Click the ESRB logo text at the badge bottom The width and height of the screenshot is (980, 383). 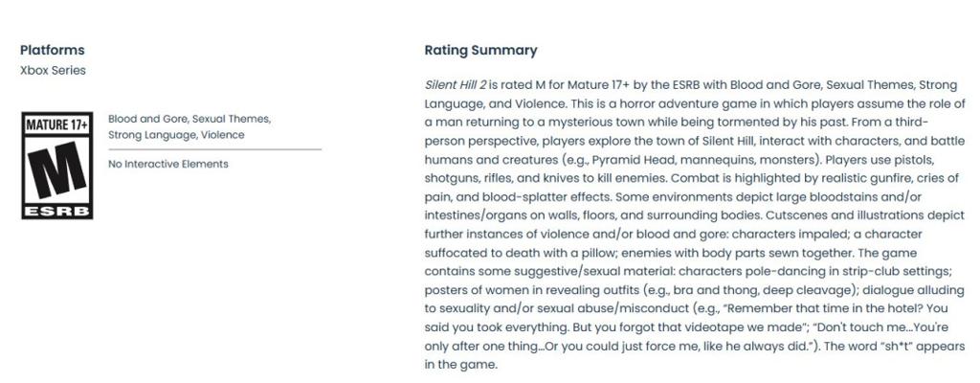pyautogui.click(x=56, y=210)
